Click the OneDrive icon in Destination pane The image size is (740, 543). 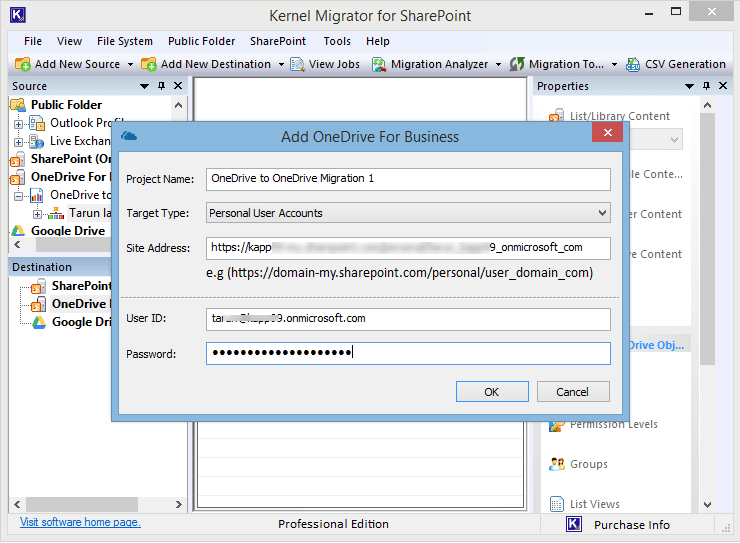(39, 304)
